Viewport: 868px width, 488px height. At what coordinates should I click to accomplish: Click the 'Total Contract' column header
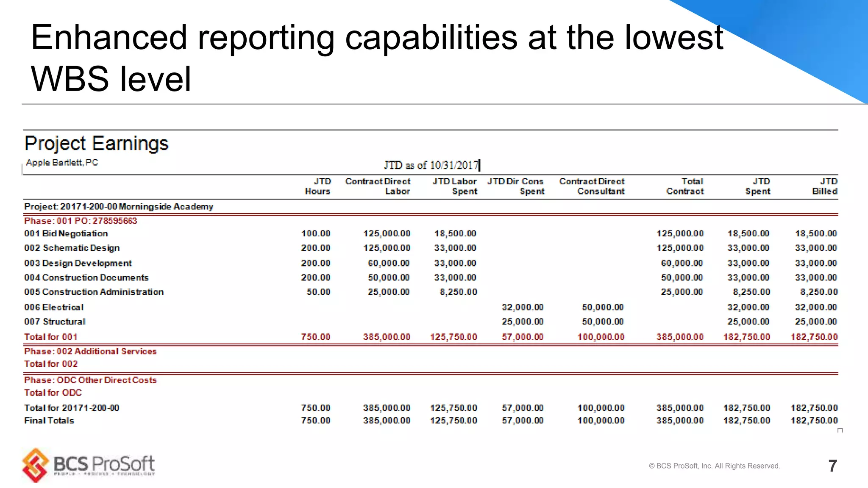tap(685, 186)
